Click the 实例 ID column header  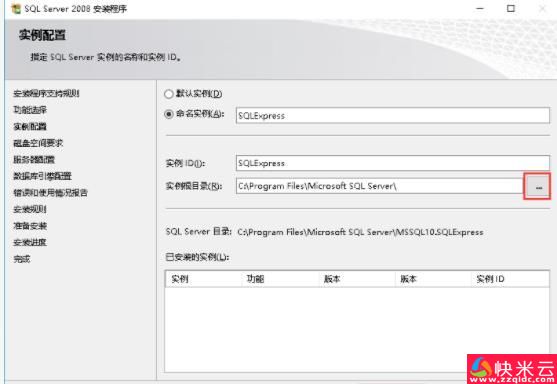(x=509, y=279)
